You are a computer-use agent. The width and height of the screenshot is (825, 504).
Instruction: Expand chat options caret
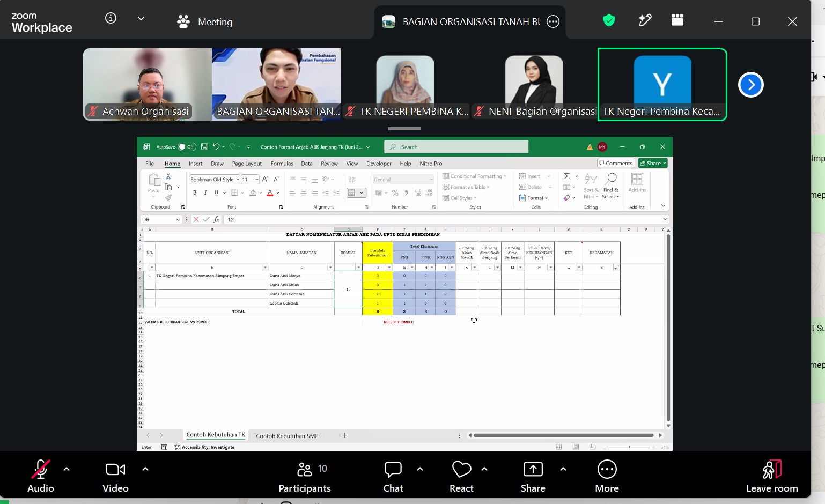coord(420,469)
